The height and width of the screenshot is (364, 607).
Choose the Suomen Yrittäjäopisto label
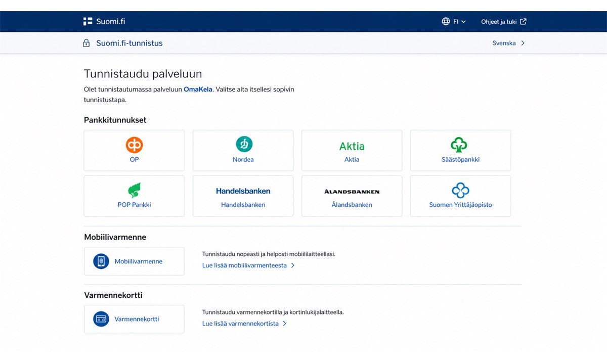[x=460, y=205]
